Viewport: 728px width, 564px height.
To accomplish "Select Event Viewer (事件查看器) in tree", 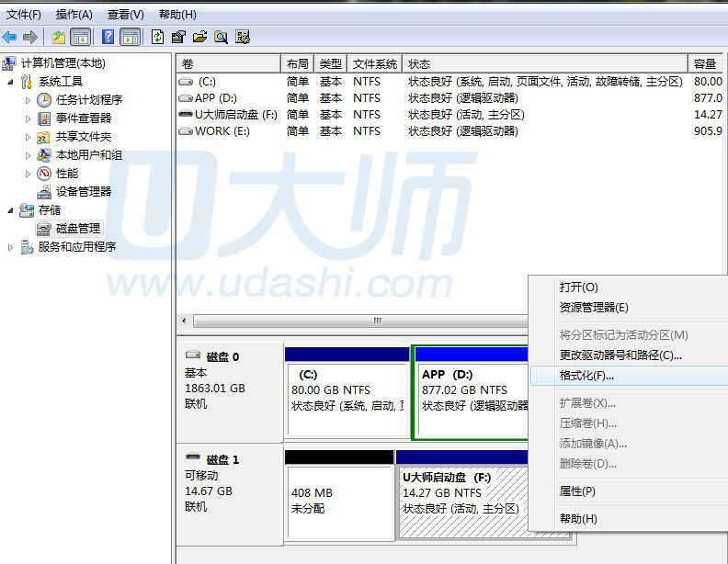I will (84, 118).
